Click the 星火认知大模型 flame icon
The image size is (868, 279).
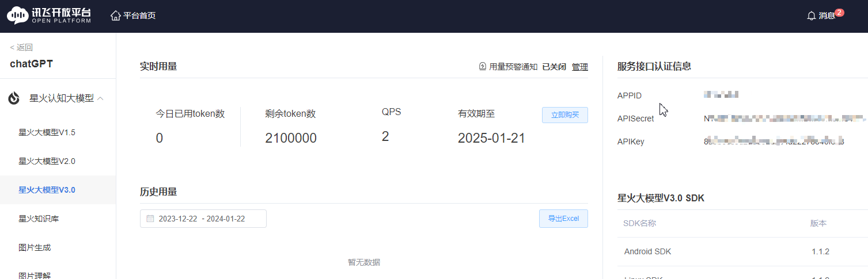14,98
